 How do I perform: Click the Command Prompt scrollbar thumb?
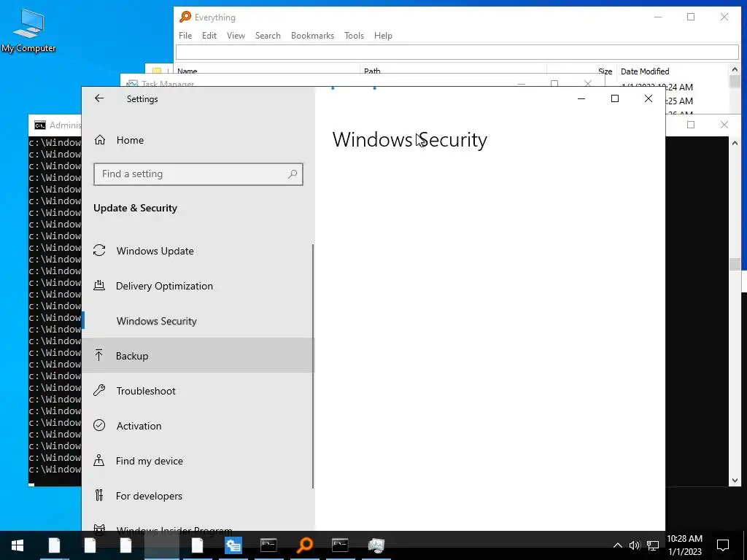(x=735, y=264)
